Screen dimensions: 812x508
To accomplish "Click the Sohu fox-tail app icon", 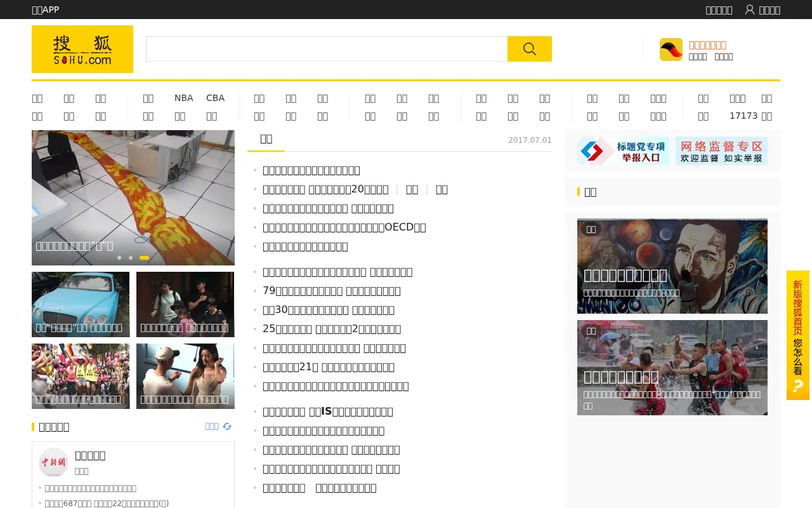I will click(671, 50).
